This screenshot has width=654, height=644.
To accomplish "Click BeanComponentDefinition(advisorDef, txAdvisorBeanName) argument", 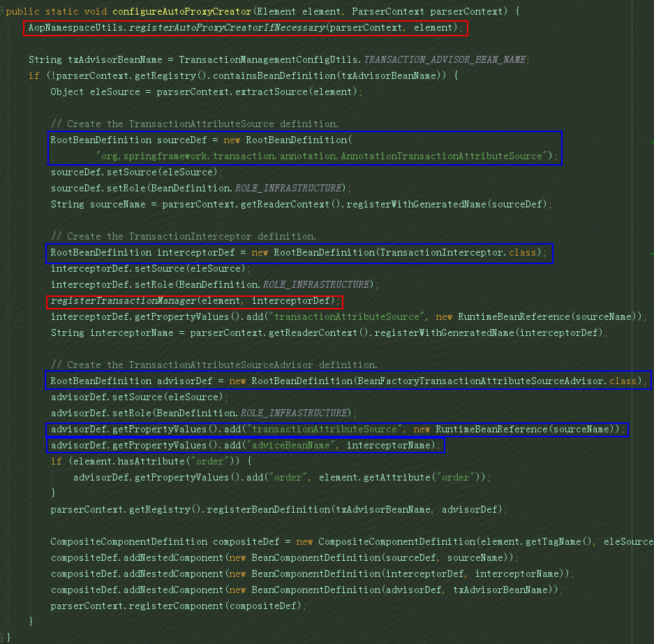I will tap(401, 590).
